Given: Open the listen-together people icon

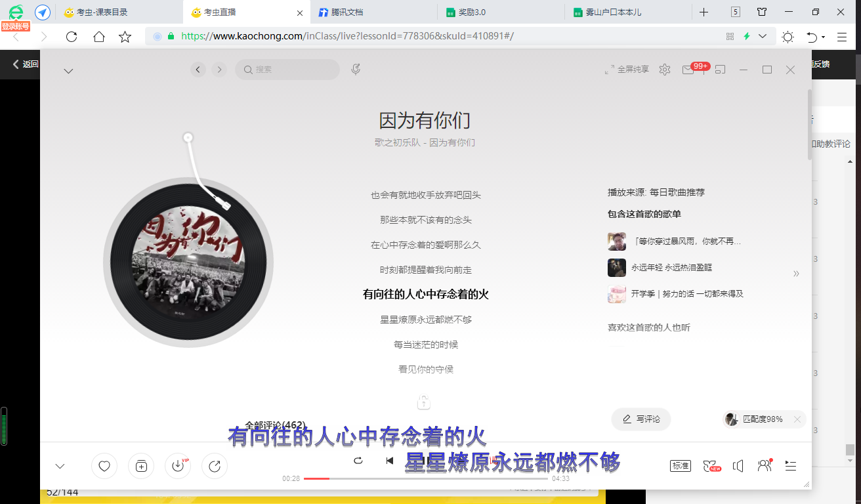Looking at the screenshot, I should point(765,465).
